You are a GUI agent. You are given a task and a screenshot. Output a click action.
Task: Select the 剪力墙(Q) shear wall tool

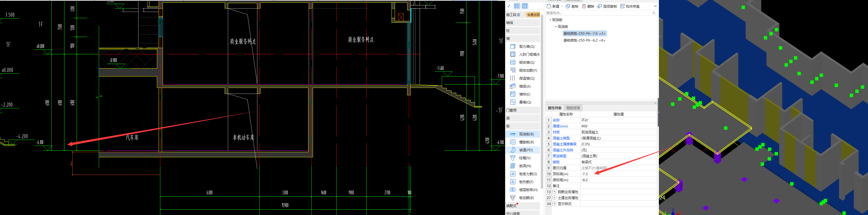pos(523,47)
